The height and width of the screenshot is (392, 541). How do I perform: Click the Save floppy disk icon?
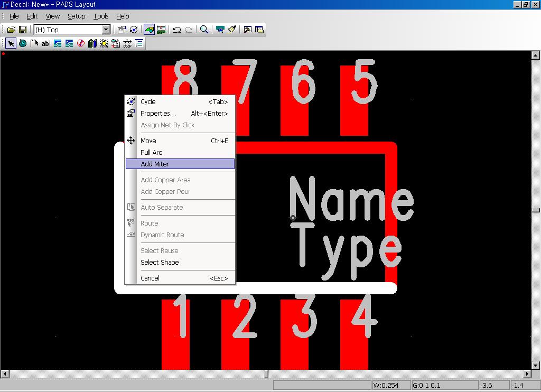23,30
